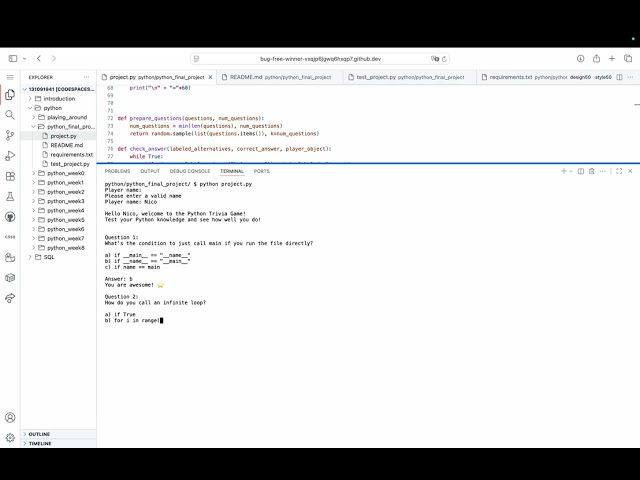
Task: Open the GitHub view in activity bar
Action: 10,217
